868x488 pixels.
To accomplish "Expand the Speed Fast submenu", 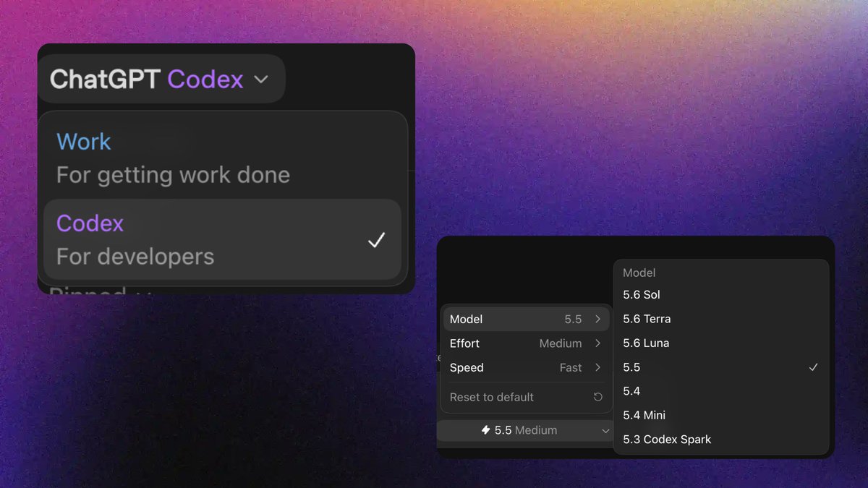I will [525, 367].
